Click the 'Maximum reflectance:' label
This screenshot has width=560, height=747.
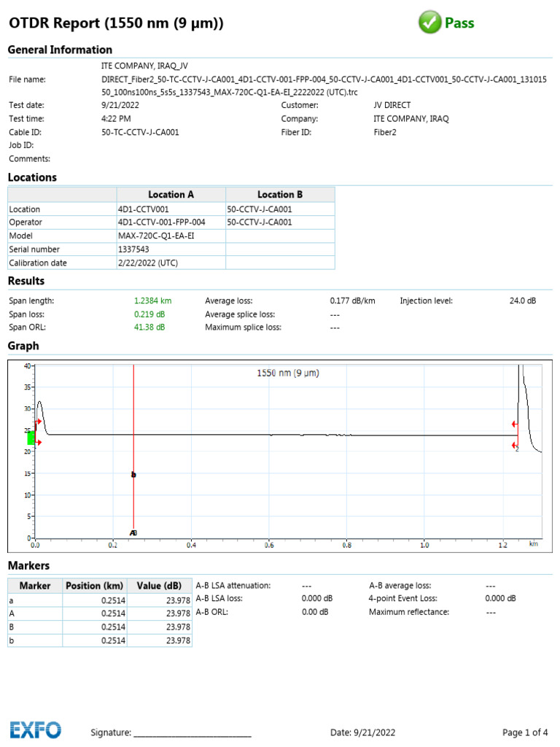click(x=409, y=612)
